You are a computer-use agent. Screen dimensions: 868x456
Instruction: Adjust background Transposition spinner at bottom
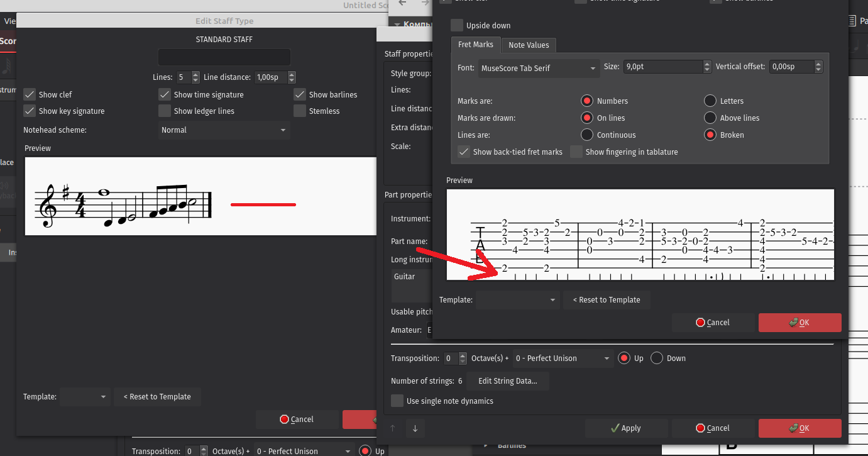coord(204,451)
